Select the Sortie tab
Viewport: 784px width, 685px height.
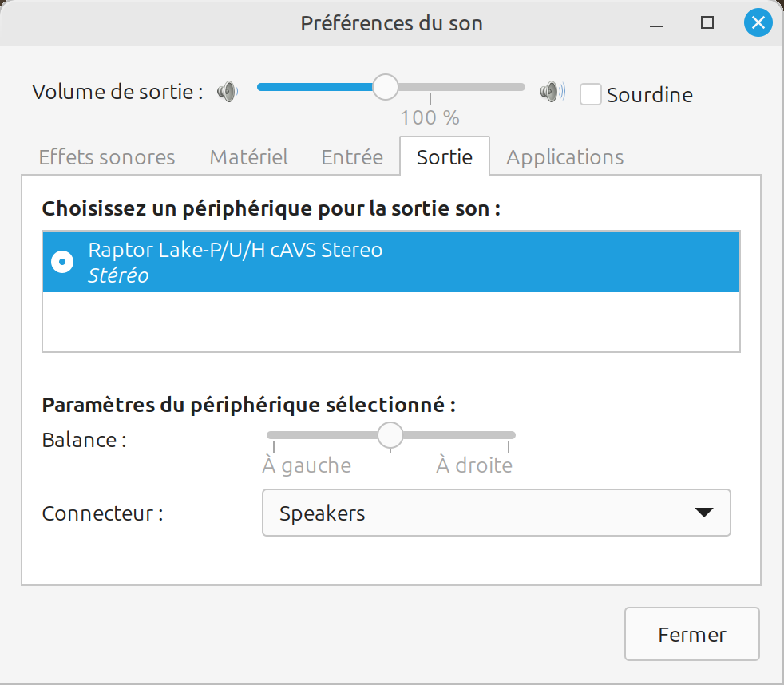click(445, 157)
